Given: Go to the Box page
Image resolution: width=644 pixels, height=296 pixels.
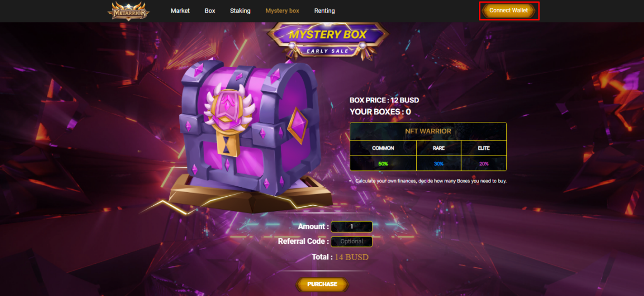Looking at the screenshot, I should click(x=210, y=11).
